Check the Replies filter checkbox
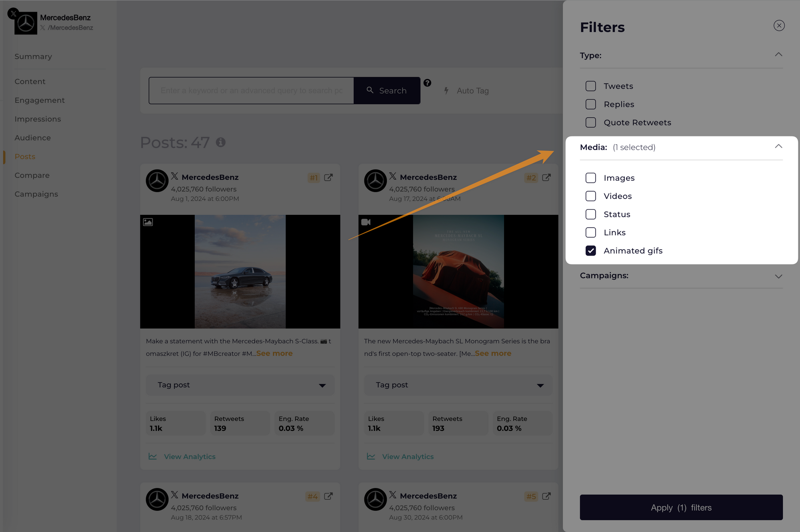The height and width of the screenshot is (532, 800). coord(590,104)
